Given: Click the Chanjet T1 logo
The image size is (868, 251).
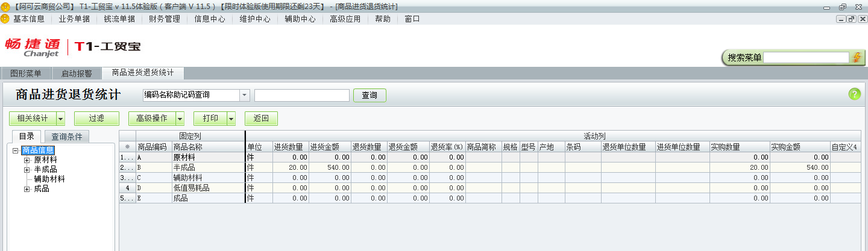Looking at the screenshot, I should [x=72, y=47].
